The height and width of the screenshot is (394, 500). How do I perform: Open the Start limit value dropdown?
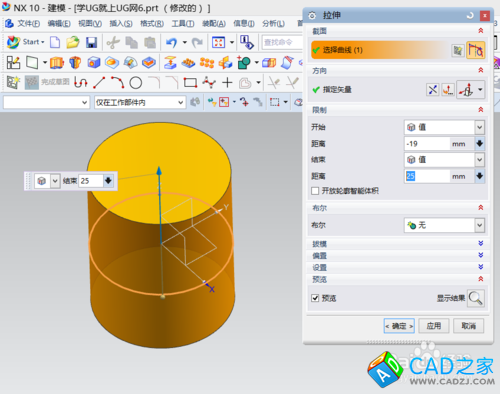[444, 127]
